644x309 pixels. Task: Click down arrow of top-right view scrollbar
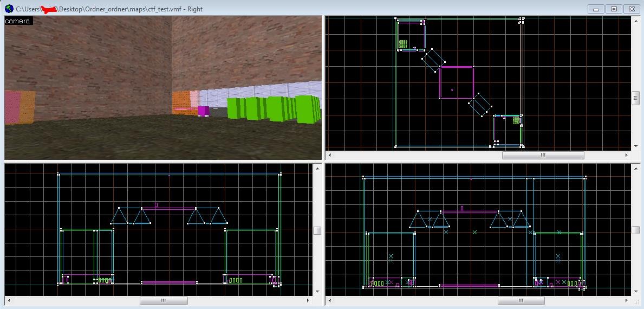pyautogui.click(x=635, y=147)
